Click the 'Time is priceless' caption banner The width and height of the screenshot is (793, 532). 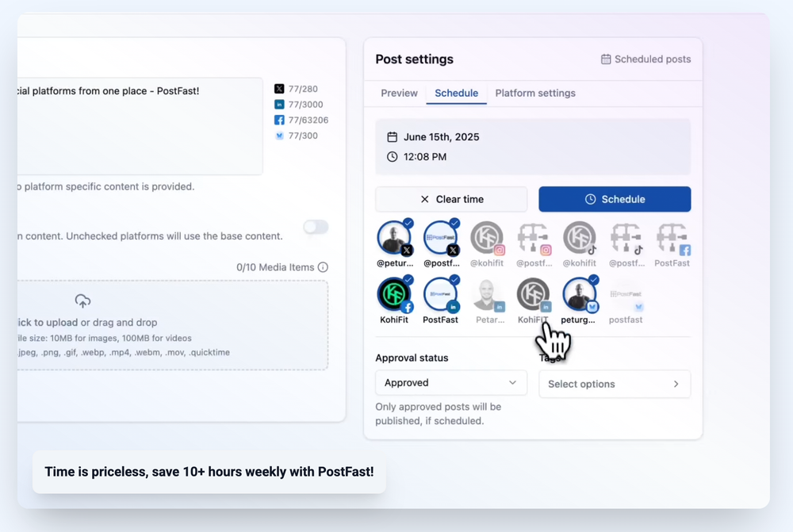coord(209,472)
